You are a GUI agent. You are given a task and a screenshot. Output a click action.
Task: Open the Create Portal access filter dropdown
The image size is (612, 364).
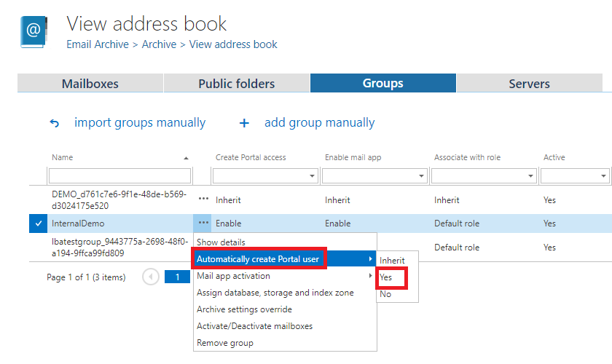[x=312, y=176]
